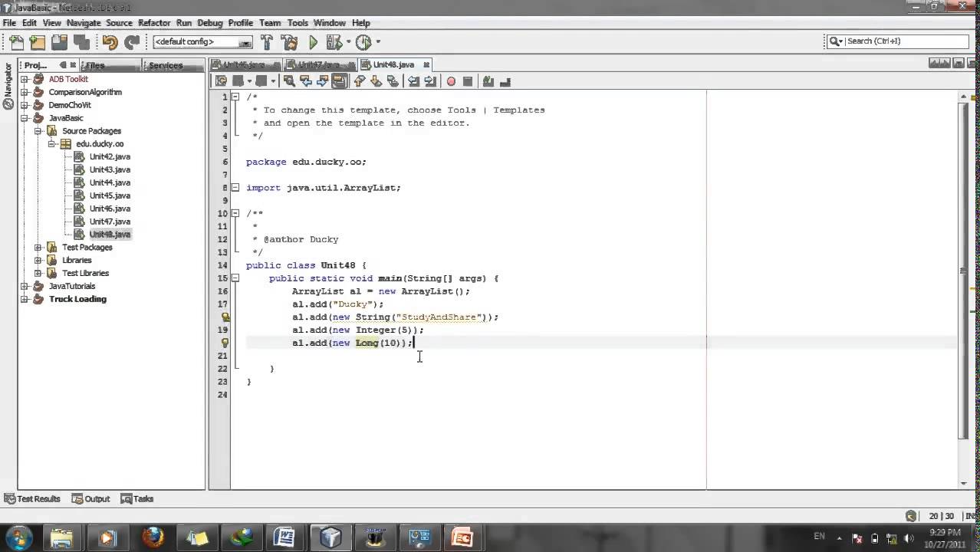Image resolution: width=980 pixels, height=552 pixels.
Task: Collapse the edu.ducky.oo package node
Action: click(x=51, y=143)
